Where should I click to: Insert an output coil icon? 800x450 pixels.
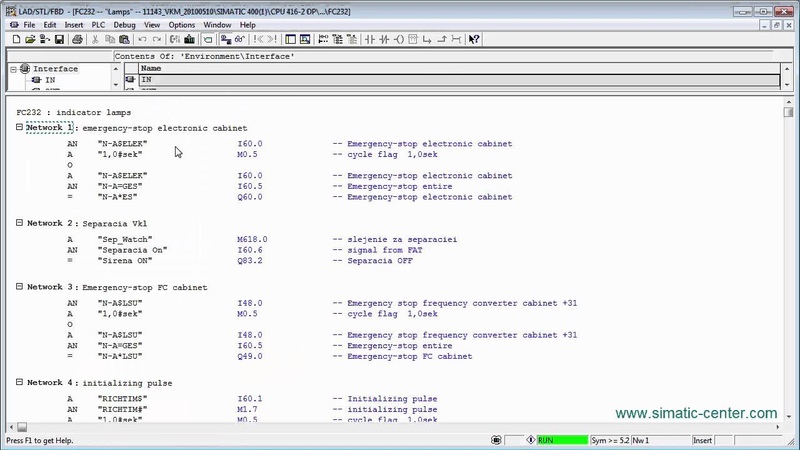point(398,39)
